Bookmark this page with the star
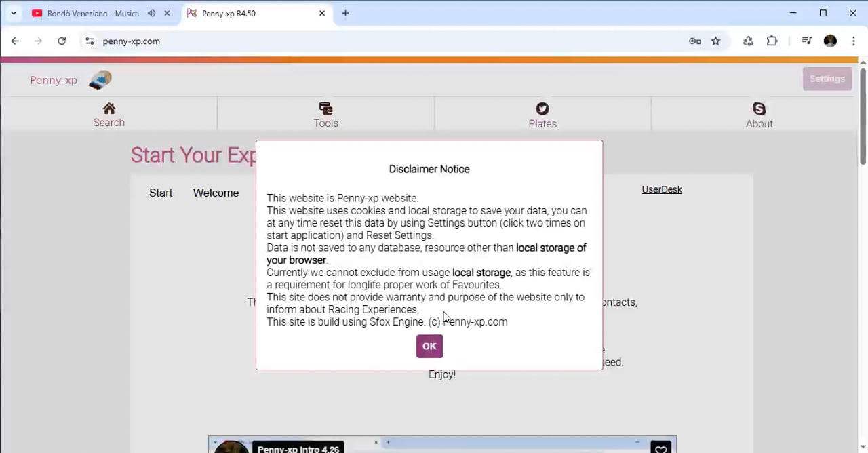 click(x=715, y=41)
